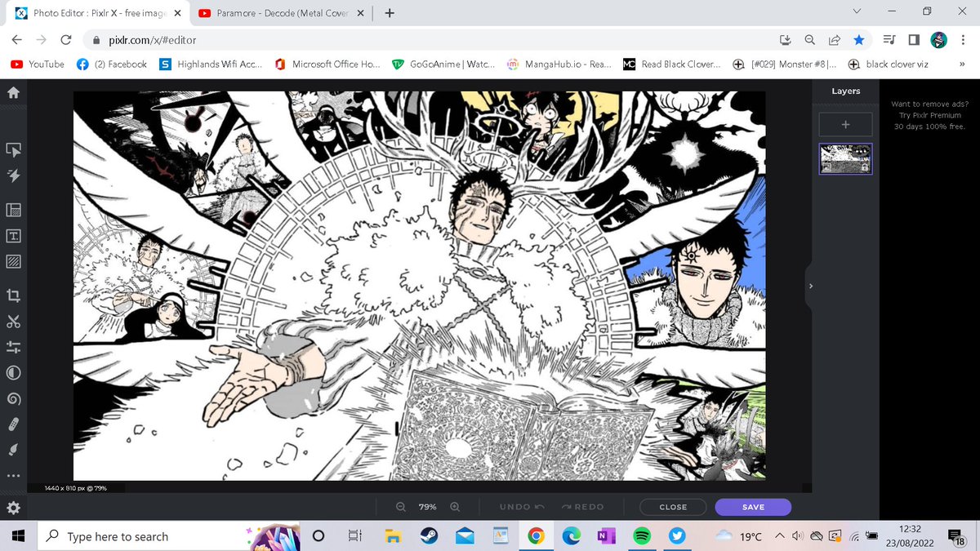Open the Layout template tool

coord(13,210)
